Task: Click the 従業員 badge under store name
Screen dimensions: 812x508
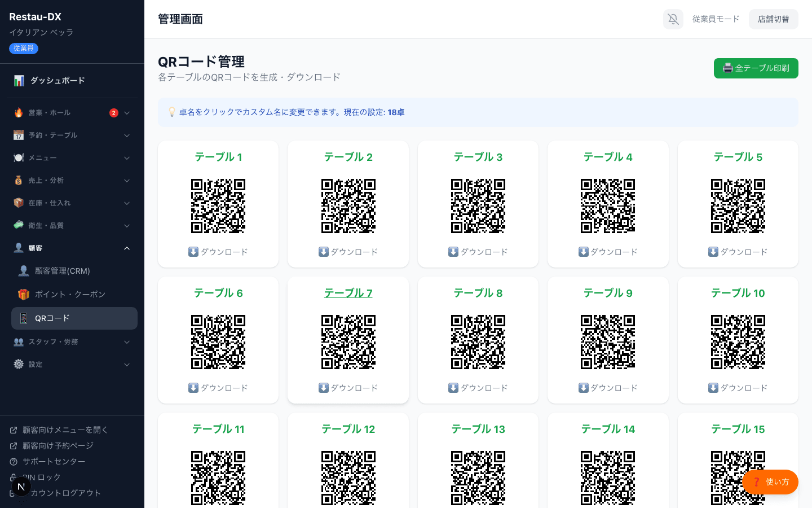Action: pos(24,49)
